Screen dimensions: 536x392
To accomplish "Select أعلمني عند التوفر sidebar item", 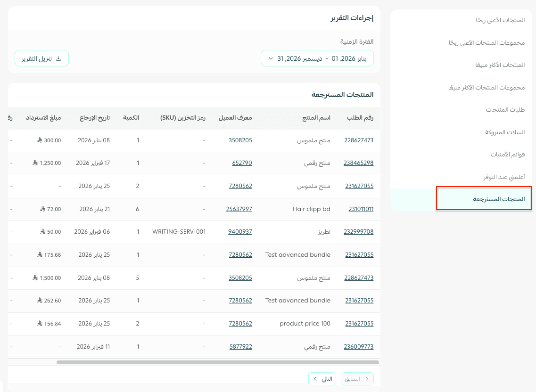I will [503, 177].
